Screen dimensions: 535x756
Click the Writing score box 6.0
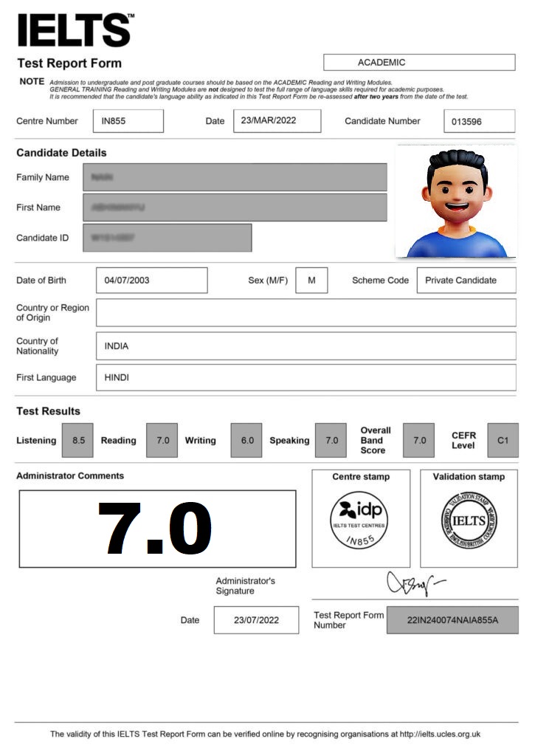246,441
